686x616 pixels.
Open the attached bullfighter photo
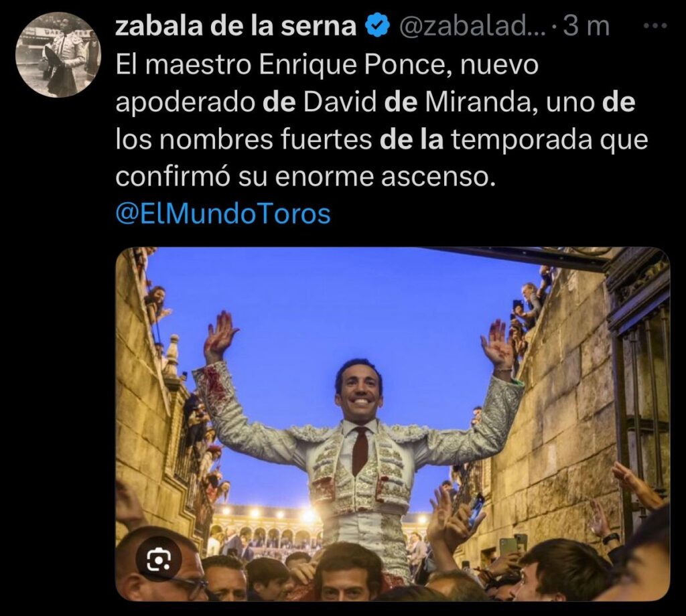393,424
